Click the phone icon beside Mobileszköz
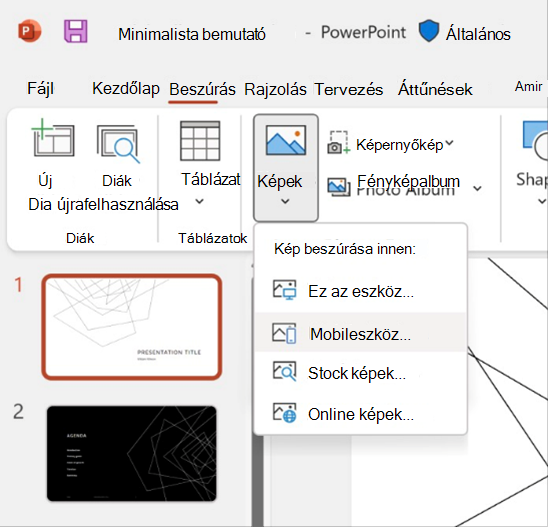The height and width of the screenshot is (527, 548). click(x=284, y=333)
